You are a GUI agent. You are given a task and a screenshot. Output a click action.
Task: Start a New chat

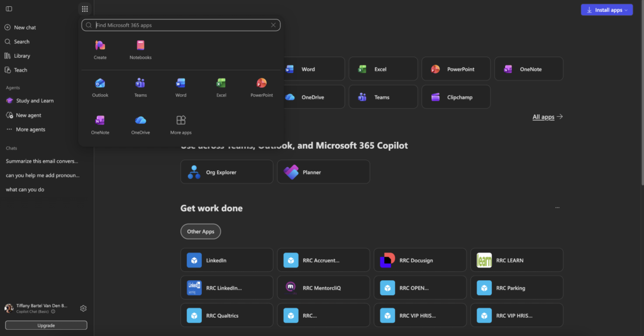click(21, 28)
